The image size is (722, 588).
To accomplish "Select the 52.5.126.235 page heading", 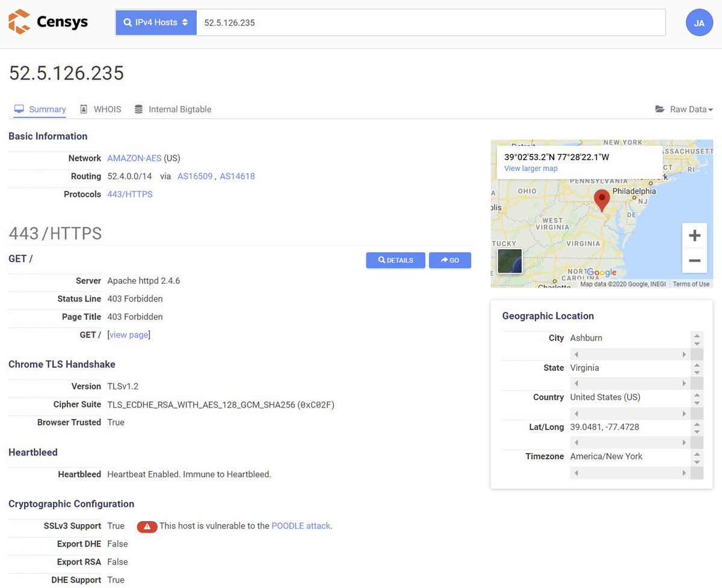I will click(x=66, y=73).
